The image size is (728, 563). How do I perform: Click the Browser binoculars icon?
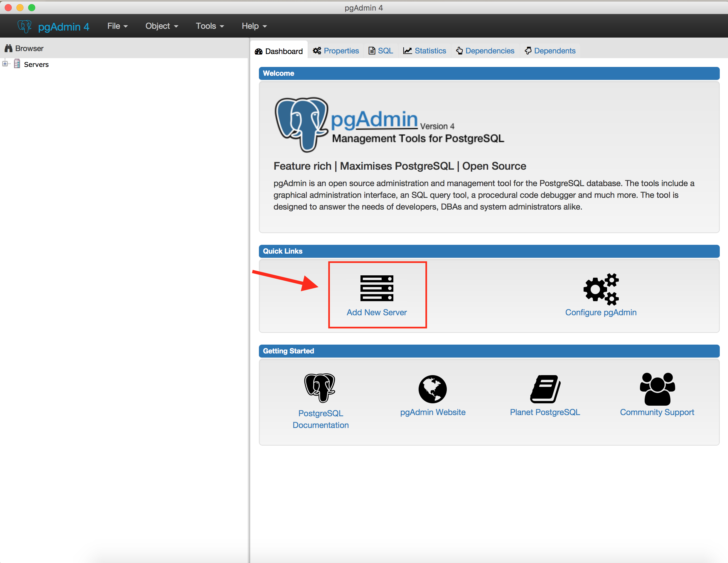(9, 48)
